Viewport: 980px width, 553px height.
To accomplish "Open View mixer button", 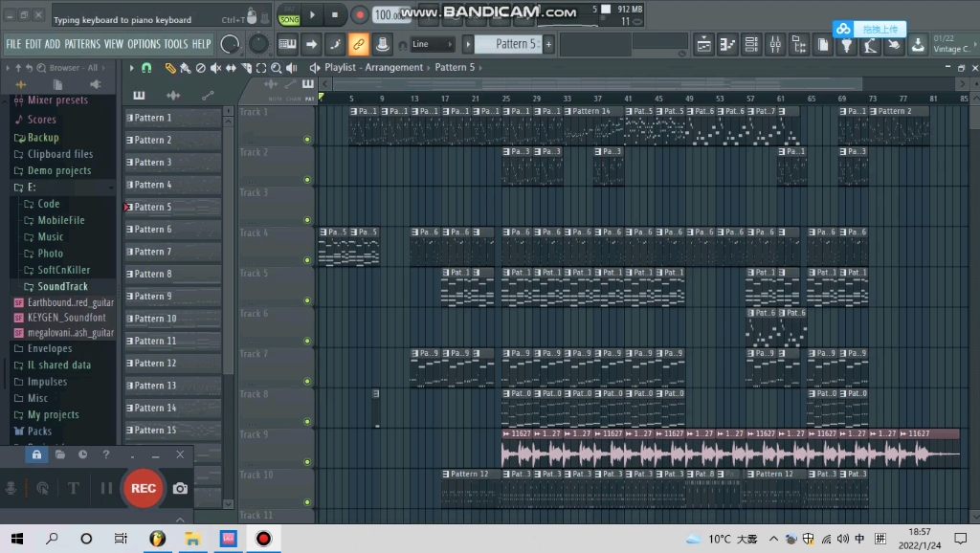I will (x=775, y=44).
